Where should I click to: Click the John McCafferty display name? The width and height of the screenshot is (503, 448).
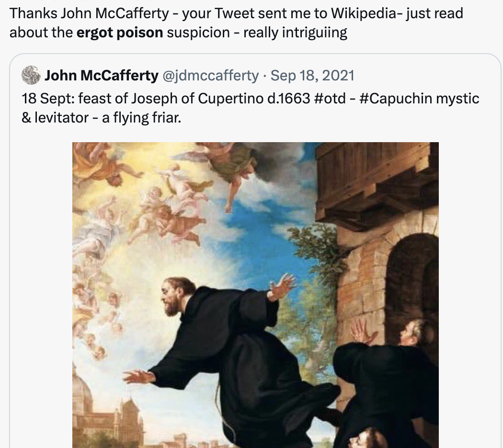point(102,76)
